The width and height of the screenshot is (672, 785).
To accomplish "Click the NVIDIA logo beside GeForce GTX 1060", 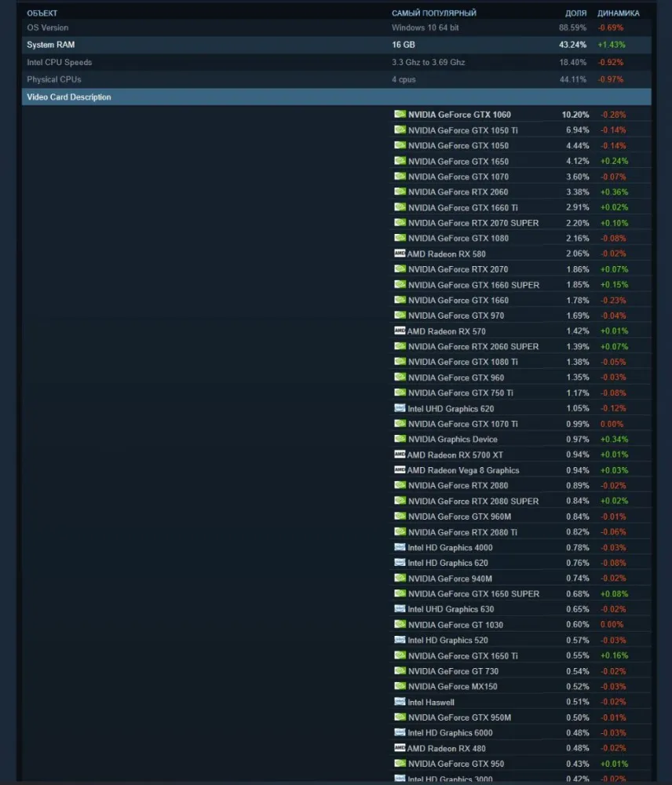I will pos(400,115).
